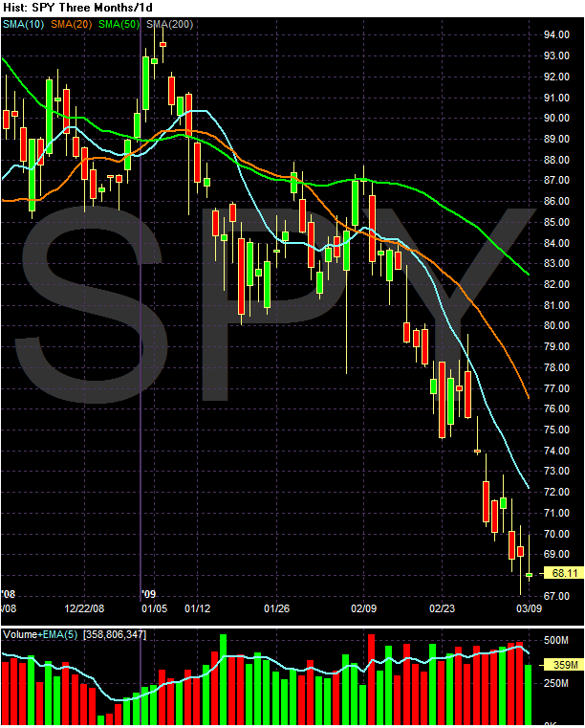Click the 84.00 price axis label
This screenshot has height=728, width=585.
click(x=556, y=243)
